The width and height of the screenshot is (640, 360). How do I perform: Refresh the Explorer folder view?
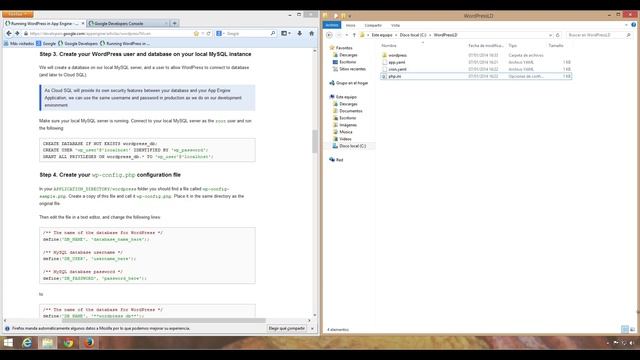click(558, 35)
